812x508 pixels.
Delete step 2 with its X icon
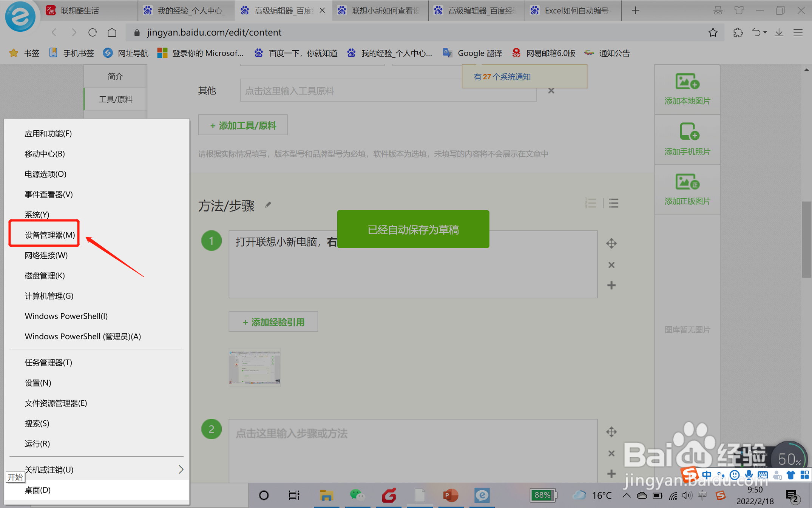pyautogui.click(x=611, y=453)
